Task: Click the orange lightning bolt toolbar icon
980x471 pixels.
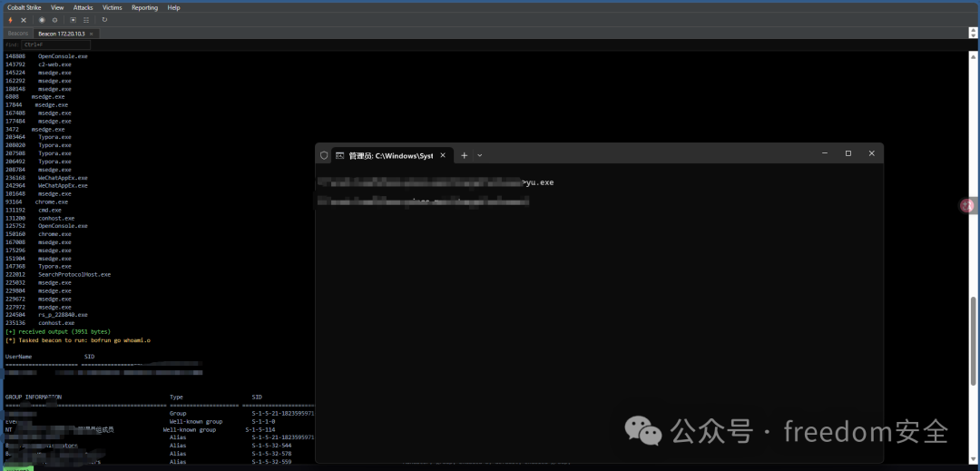Action: tap(10, 20)
